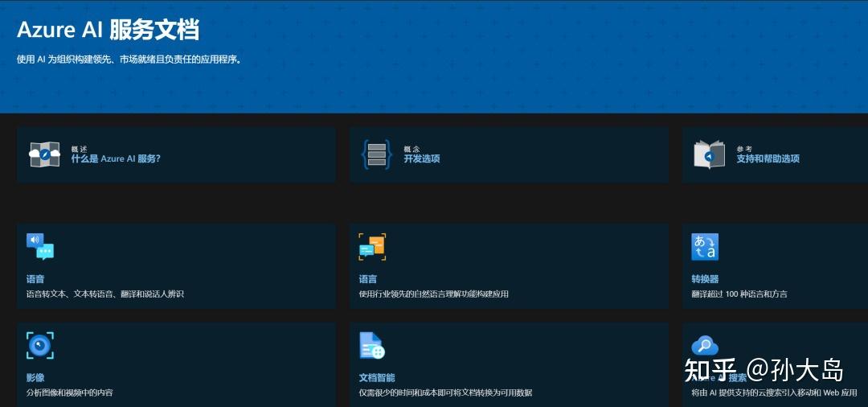Image resolution: width=868 pixels, height=407 pixels.
Task: Open the 文档智能 service link
Action: click(377, 378)
